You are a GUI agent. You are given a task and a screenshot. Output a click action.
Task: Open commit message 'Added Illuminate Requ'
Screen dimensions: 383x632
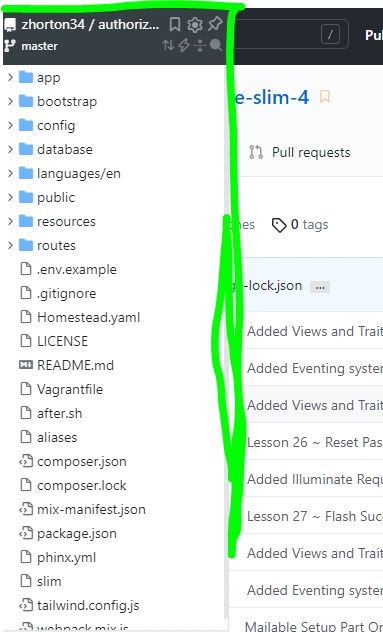click(x=314, y=479)
